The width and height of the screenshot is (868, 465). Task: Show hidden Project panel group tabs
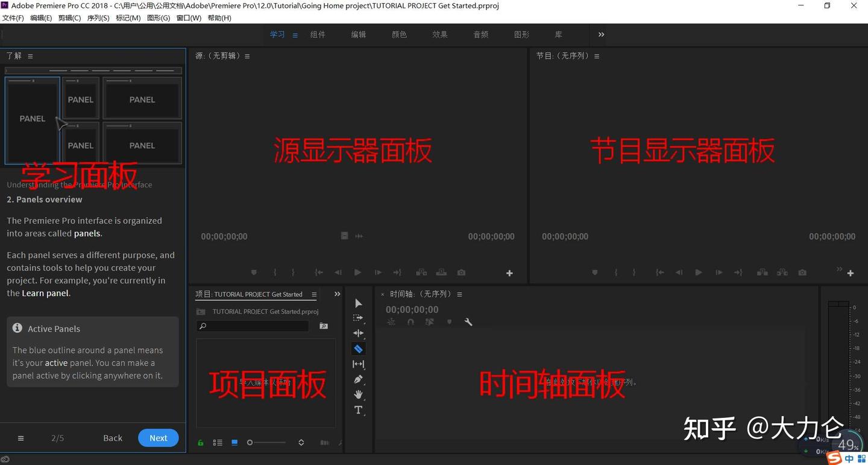[x=337, y=294]
